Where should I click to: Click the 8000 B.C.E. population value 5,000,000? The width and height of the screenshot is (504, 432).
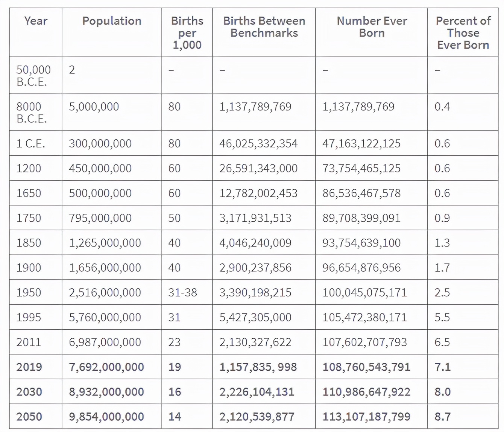(94, 106)
